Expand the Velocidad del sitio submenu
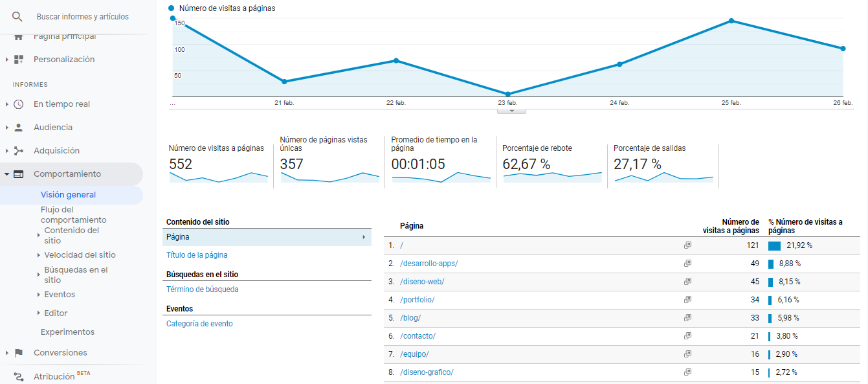The width and height of the screenshot is (868, 384). pos(39,255)
